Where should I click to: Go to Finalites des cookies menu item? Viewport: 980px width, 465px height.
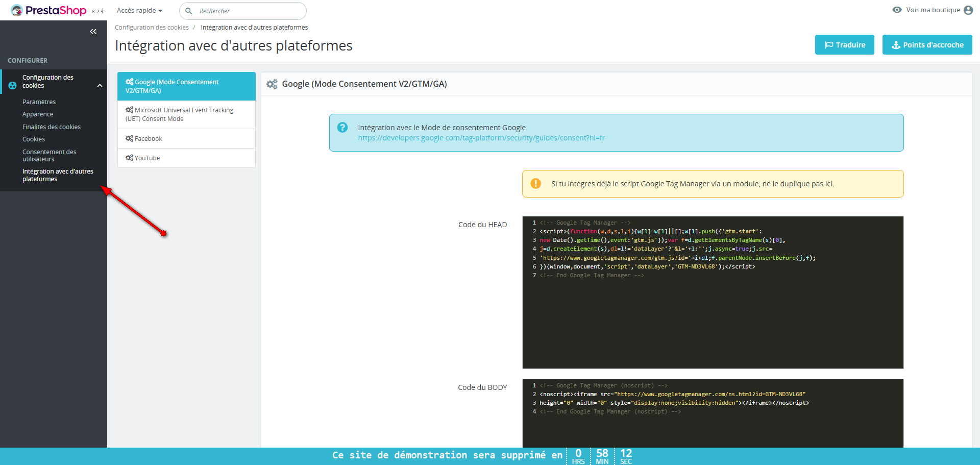click(x=52, y=127)
